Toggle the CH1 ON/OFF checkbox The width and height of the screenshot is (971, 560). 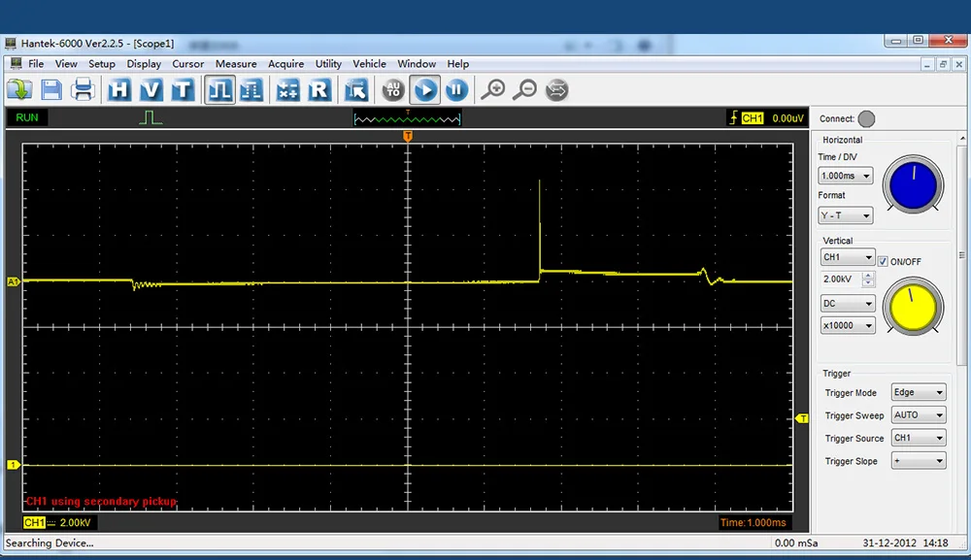coord(883,262)
